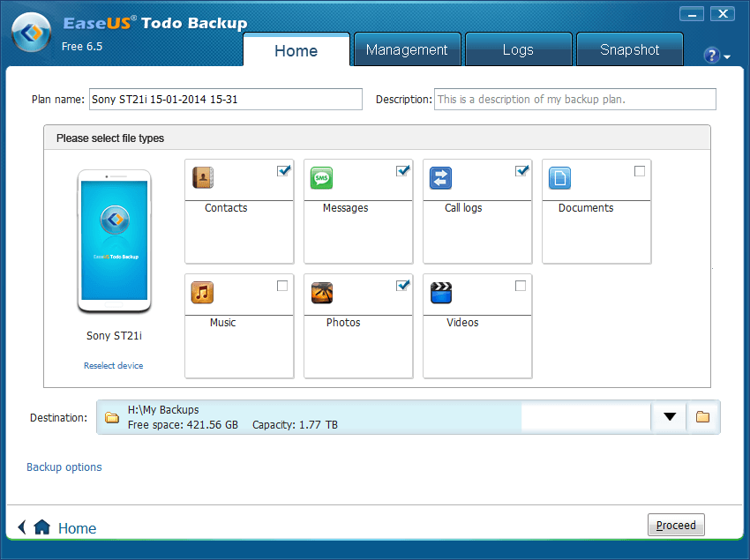The width and height of the screenshot is (750, 560).
Task: Edit the plan name input field
Action: click(x=225, y=99)
